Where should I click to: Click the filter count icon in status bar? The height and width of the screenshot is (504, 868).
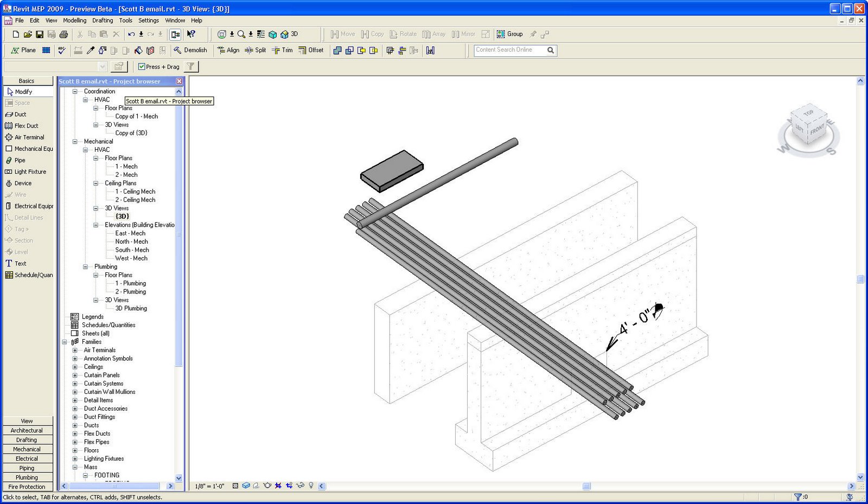coord(801,497)
